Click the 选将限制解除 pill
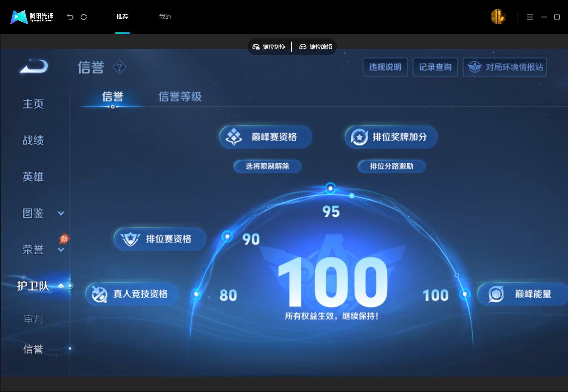Image resolution: width=568 pixels, height=392 pixels. point(267,166)
